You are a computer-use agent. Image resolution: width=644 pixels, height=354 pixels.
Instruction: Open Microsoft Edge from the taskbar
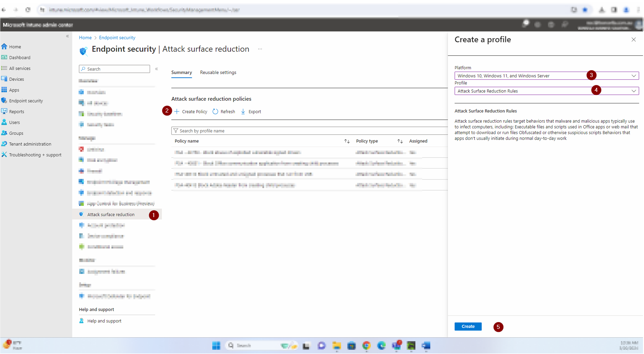tap(381, 346)
